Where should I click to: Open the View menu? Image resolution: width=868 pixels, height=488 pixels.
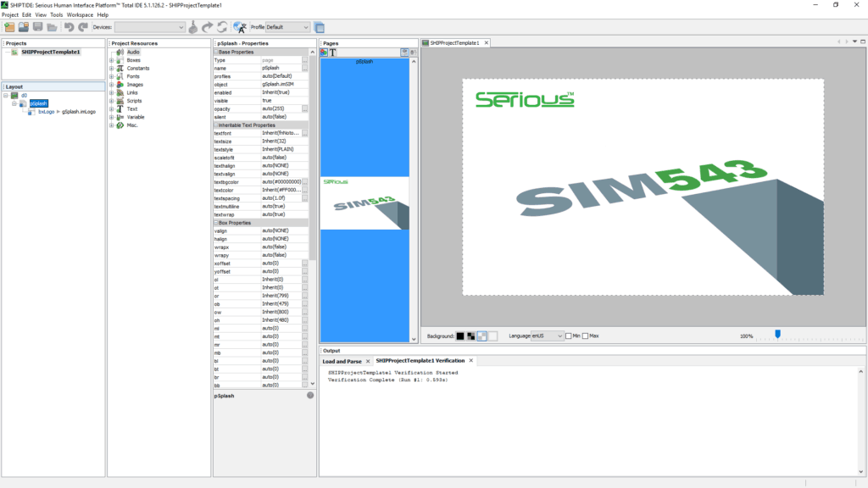(x=41, y=15)
